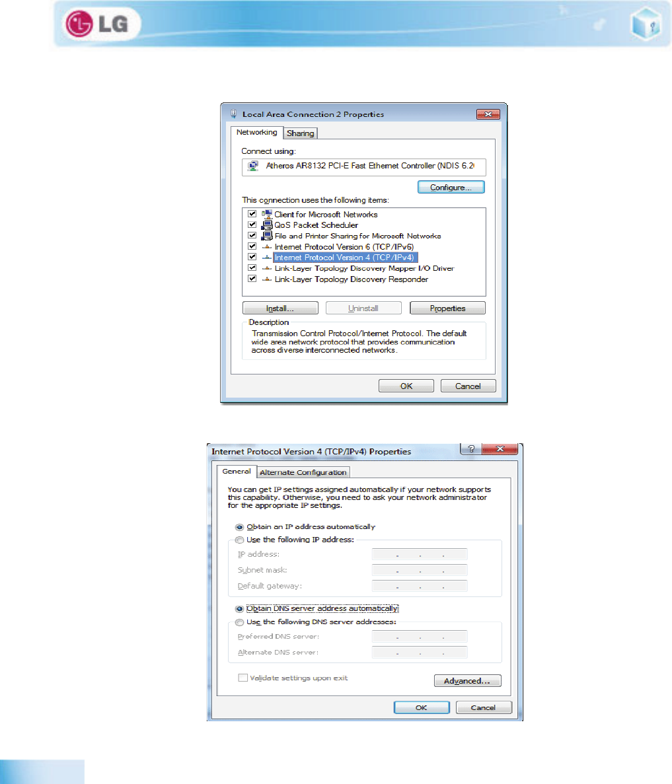Open Properties for the selected protocol
672x784 pixels.
(x=447, y=308)
